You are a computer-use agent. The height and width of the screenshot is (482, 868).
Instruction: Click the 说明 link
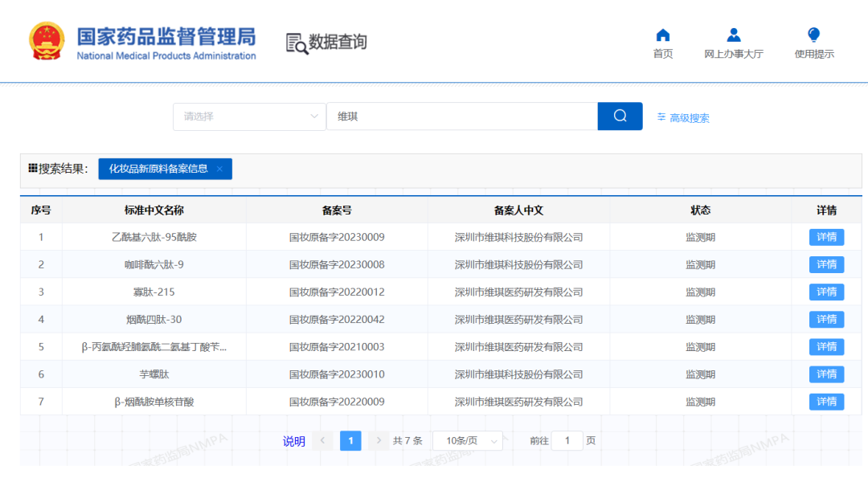tap(293, 441)
